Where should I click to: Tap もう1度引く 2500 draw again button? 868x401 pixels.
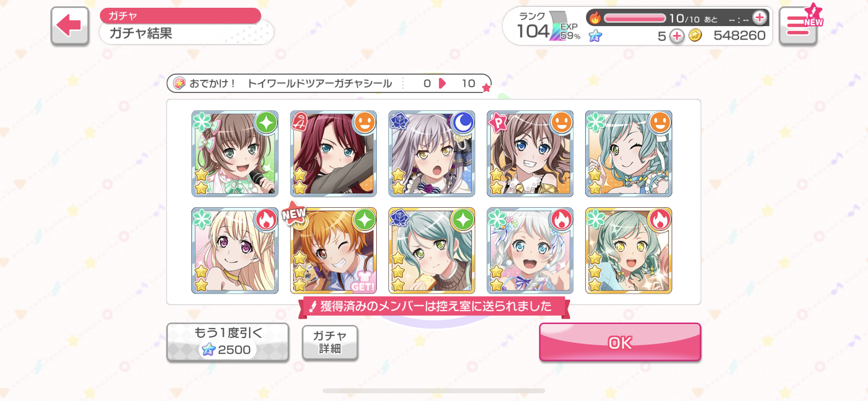228,342
